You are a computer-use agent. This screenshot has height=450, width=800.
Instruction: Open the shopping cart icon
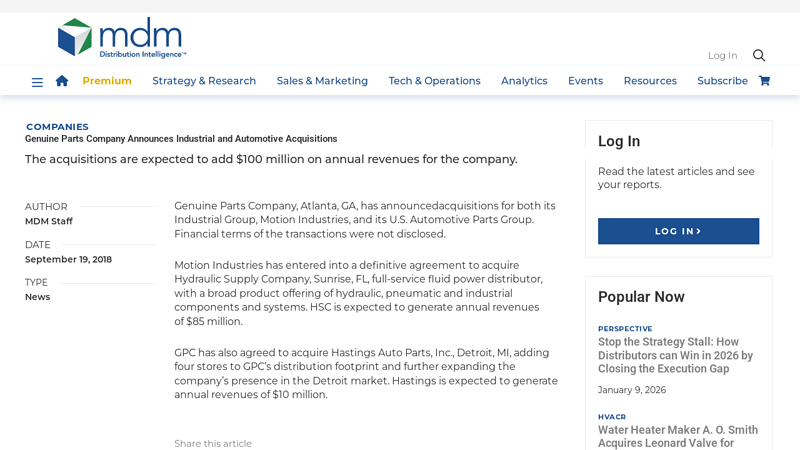click(x=764, y=81)
